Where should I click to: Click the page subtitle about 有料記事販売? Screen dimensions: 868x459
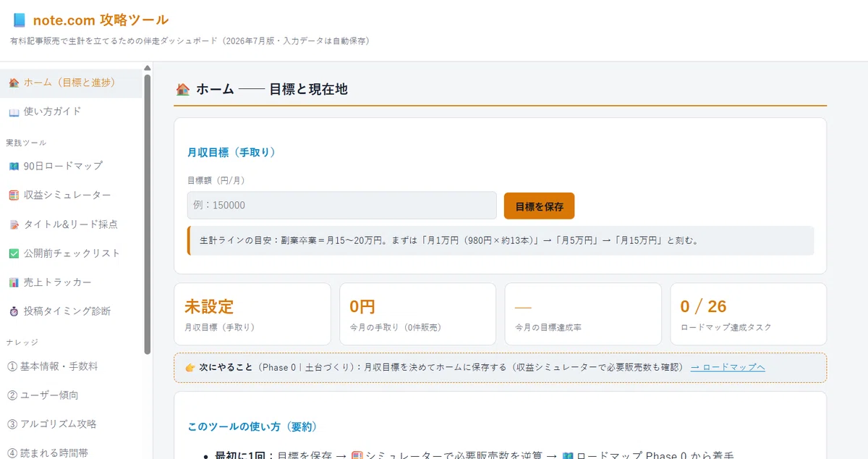191,41
